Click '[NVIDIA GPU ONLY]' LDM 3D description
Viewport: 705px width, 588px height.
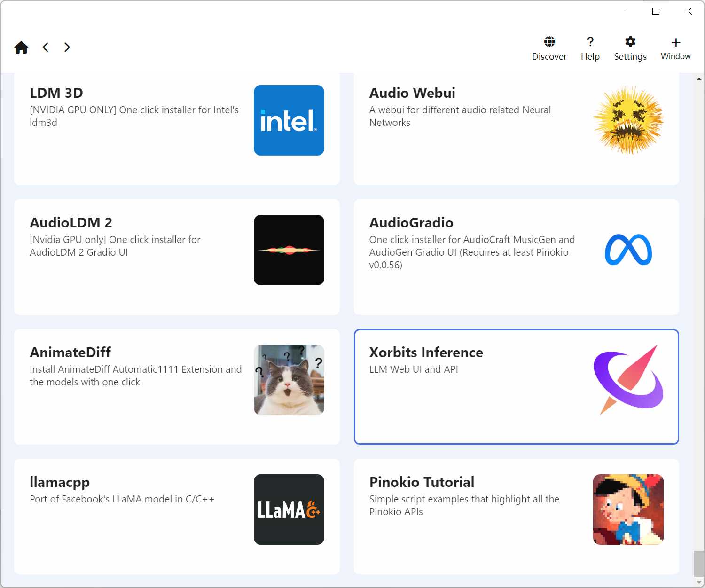[134, 116]
